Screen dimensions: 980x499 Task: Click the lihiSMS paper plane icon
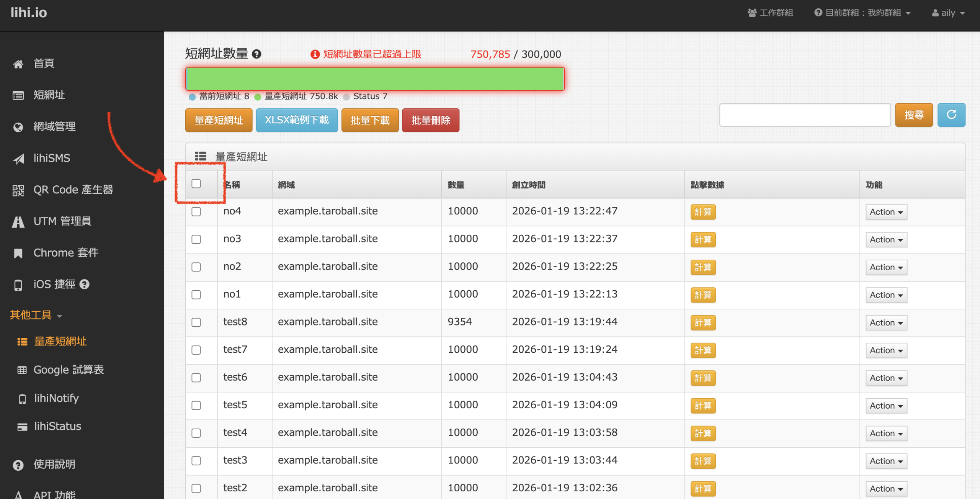point(18,159)
